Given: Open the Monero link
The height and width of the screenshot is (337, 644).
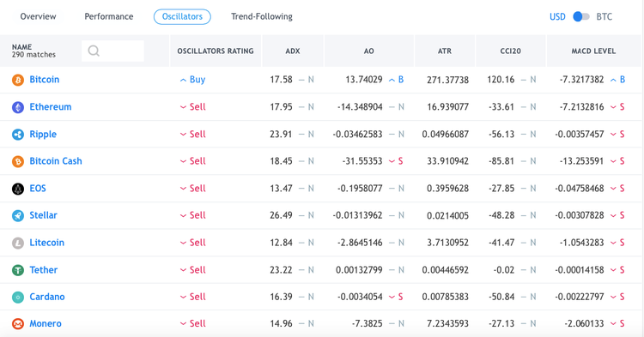Looking at the screenshot, I should click(x=46, y=324).
